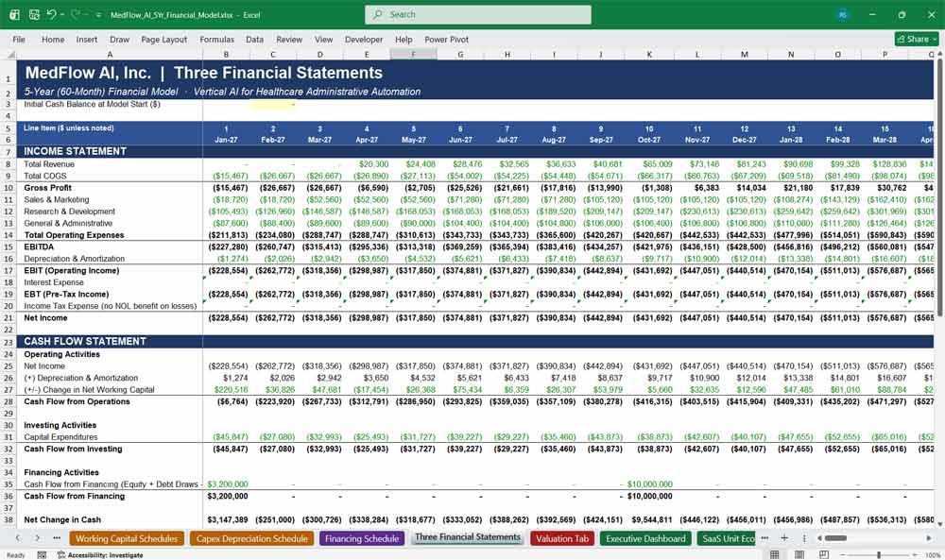This screenshot has height=560, width=945.
Task: Click the macro recording status icon
Action: pos(42,554)
